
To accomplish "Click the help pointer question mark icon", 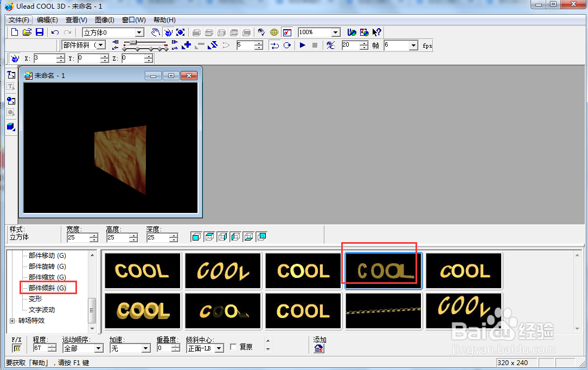I will (x=376, y=32).
